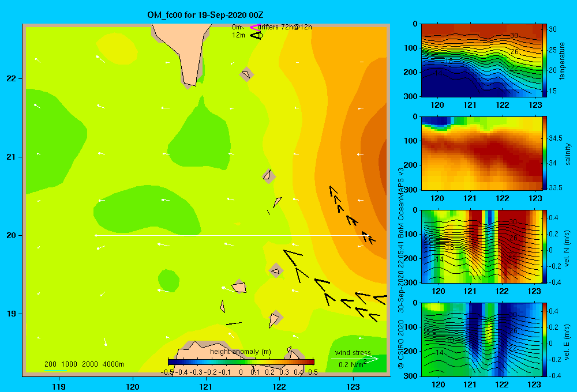Click the temperature color scale bar
Image resolution: width=577 pixels, height=392 pixels.
[x=545, y=61]
